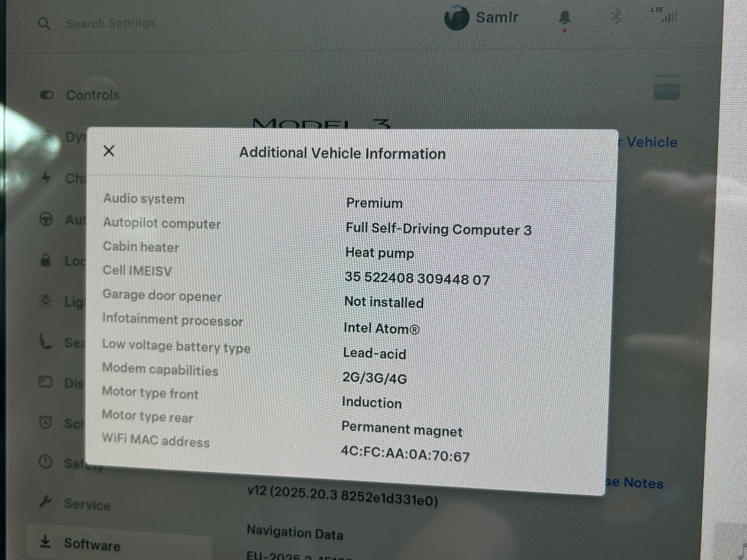Select the IMEISV number 35 522408 309448 07
Image resolution: width=747 pixels, height=560 pixels.
pos(417,278)
